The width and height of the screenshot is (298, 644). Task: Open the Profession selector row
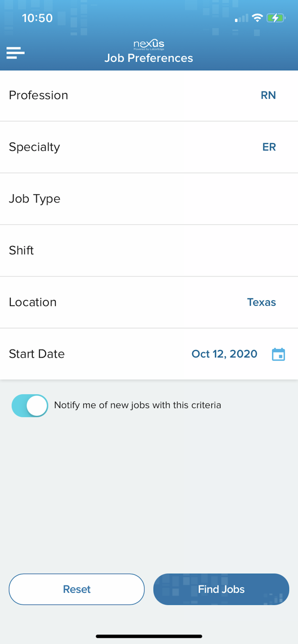click(x=149, y=95)
